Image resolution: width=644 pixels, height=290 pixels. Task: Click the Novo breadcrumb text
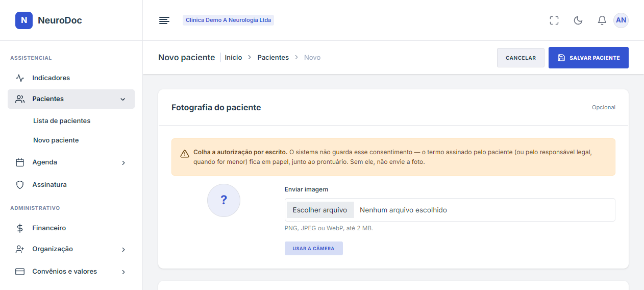[x=312, y=58]
